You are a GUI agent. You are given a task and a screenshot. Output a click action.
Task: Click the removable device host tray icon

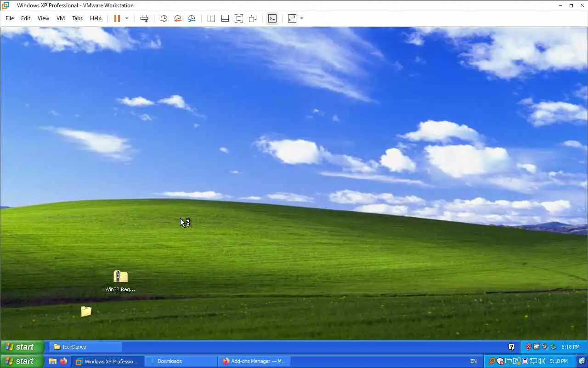(525, 361)
